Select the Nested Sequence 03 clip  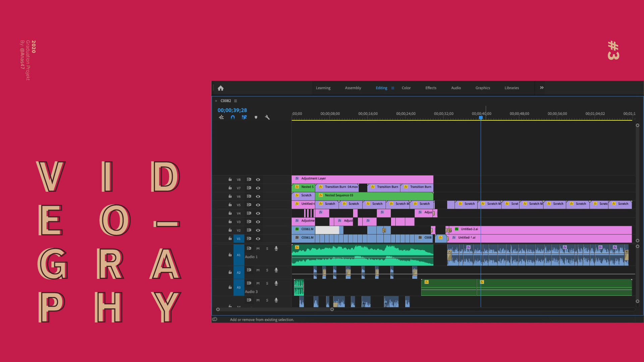[374, 195]
